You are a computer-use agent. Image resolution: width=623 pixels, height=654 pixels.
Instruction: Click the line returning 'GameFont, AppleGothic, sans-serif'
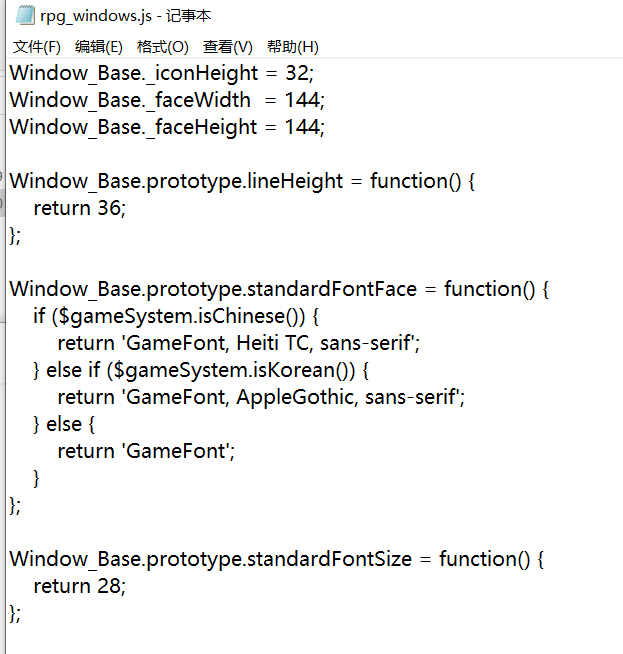pos(261,397)
